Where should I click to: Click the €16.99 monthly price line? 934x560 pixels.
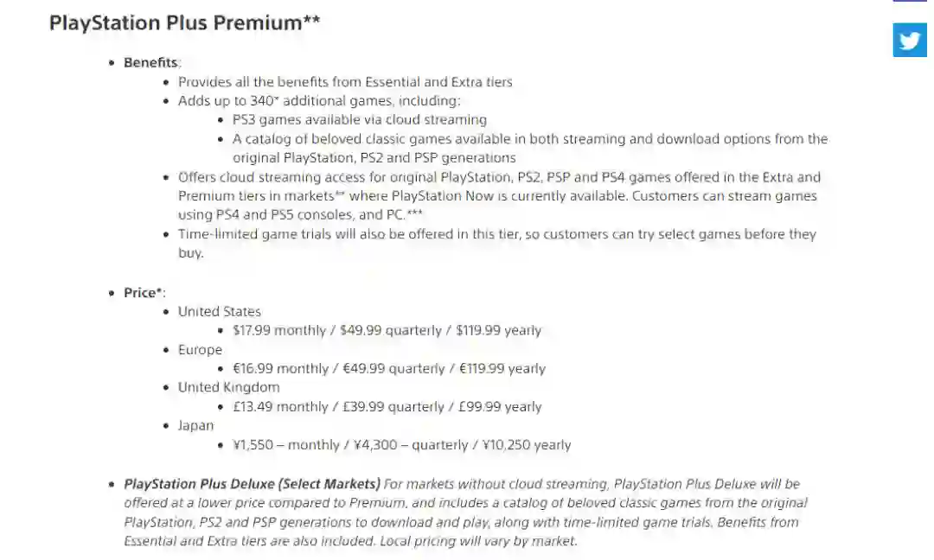tap(389, 368)
